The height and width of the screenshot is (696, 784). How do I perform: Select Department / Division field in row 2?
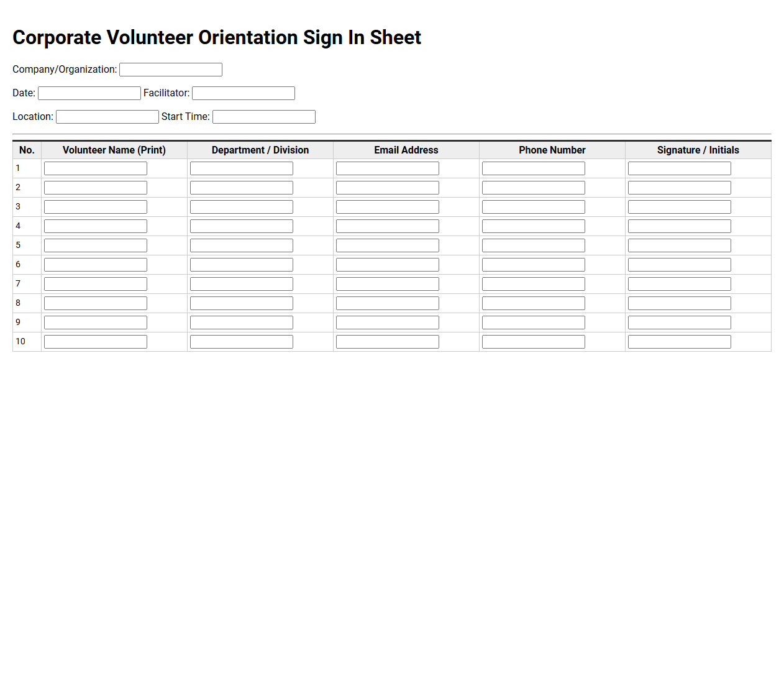[x=242, y=188]
